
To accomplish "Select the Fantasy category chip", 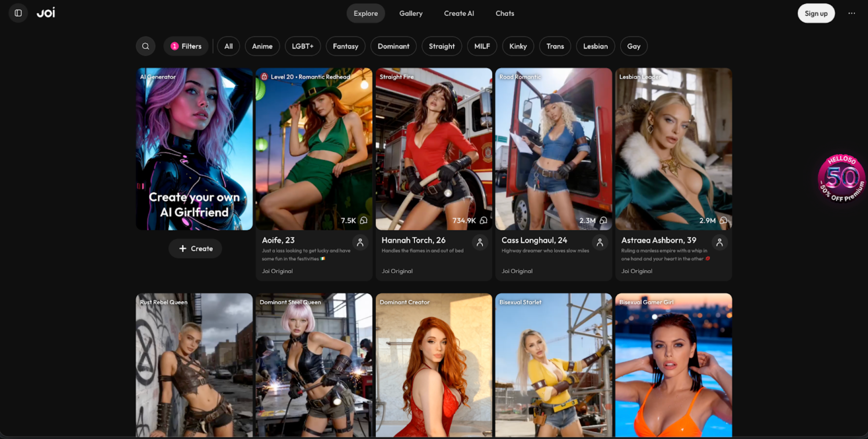I will [345, 46].
